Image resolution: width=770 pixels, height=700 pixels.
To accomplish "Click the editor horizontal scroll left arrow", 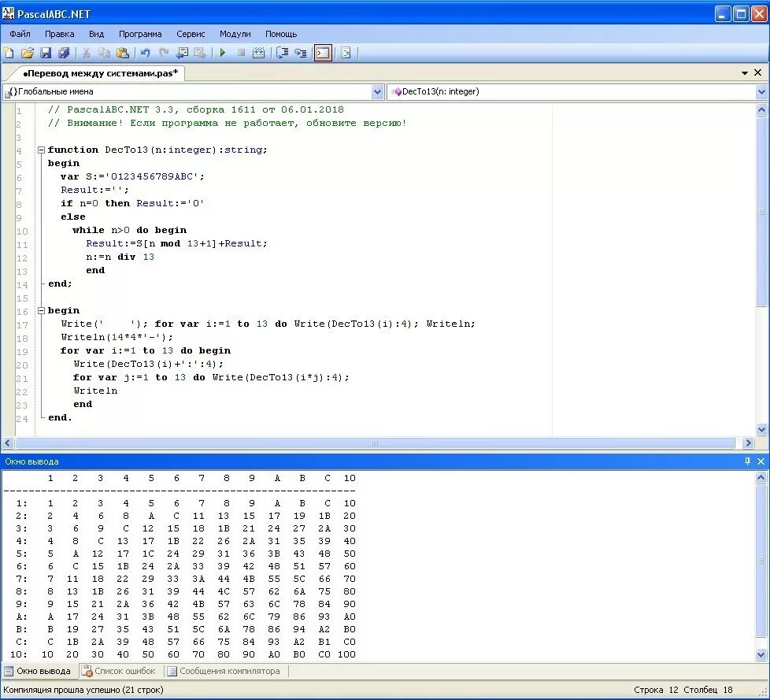I will [x=7, y=443].
